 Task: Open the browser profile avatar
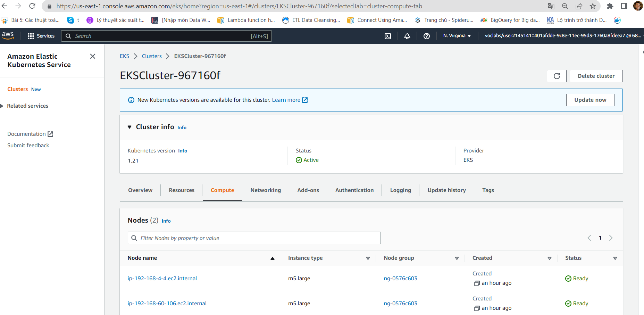(638, 6)
